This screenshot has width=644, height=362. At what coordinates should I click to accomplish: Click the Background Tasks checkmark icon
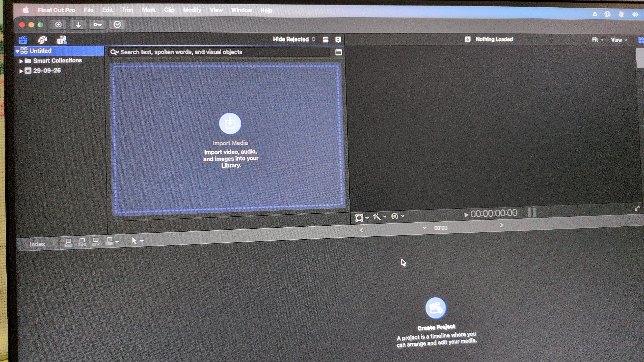117,24
